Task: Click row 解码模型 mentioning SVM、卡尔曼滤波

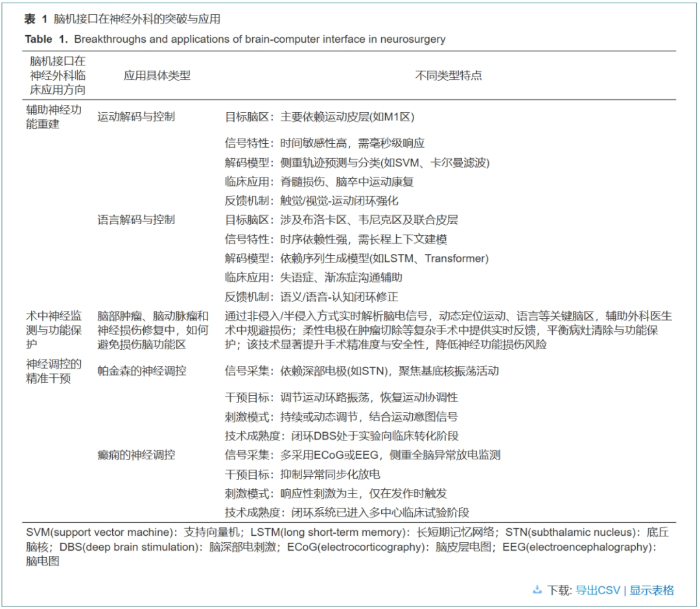Action: point(357,163)
